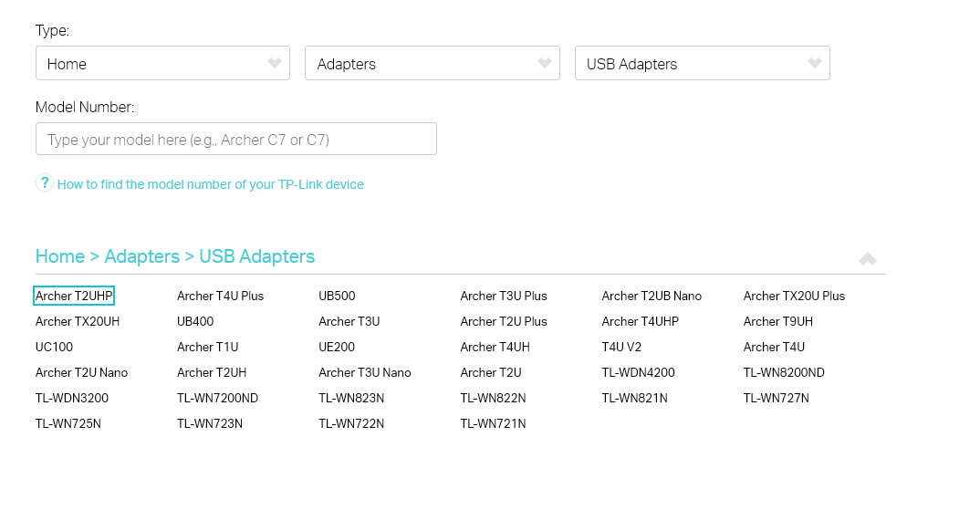Click the TL-WN721N entry
980x510 pixels.
(x=493, y=423)
